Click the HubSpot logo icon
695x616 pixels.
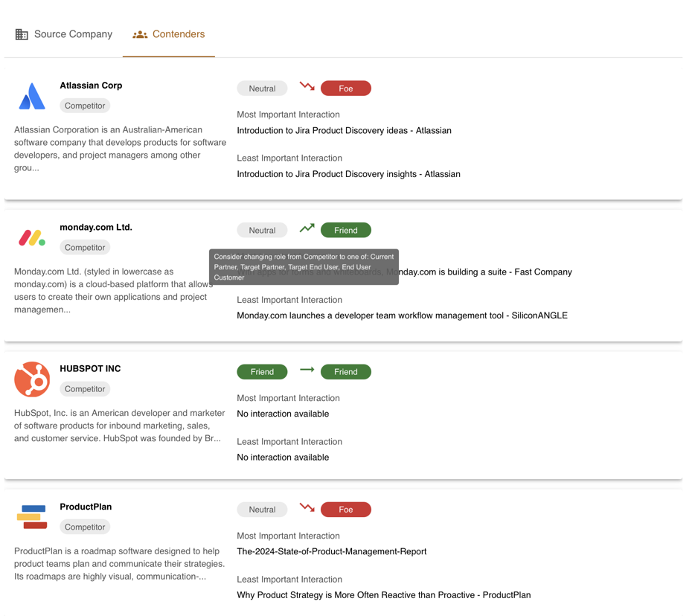coord(32,379)
